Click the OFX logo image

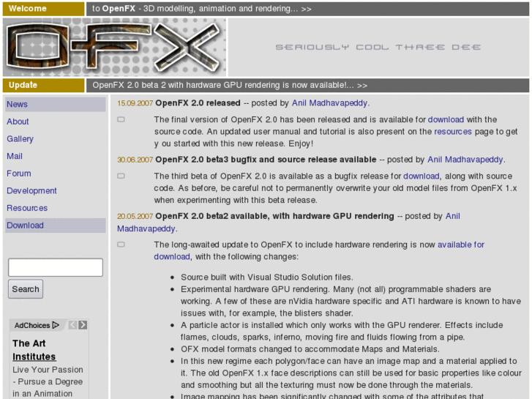point(115,47)
